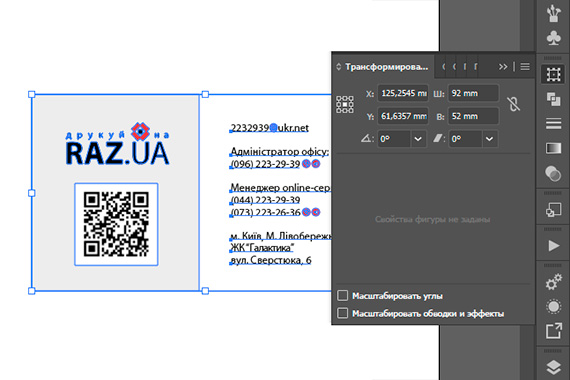570x380 pixels.
Task: Click the shear angle field
Action: tap(465, 139)
